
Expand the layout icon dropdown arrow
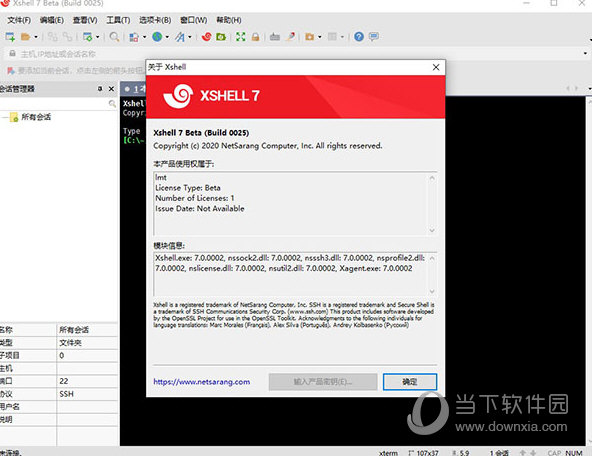(x=342, y=37)
